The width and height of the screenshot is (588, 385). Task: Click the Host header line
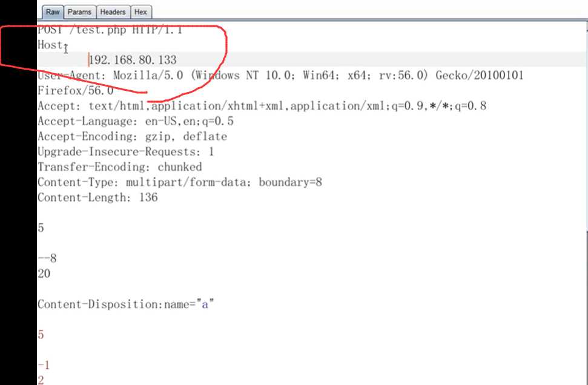[x=52, y=45]
